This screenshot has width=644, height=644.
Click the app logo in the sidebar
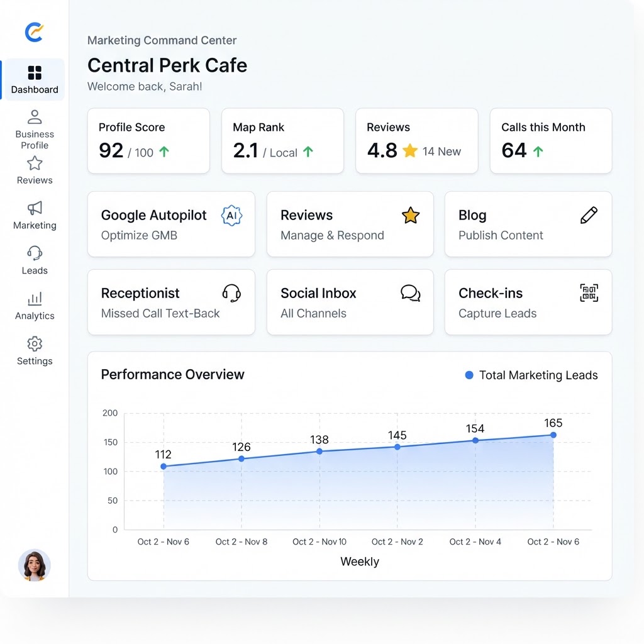pos(34,32)
